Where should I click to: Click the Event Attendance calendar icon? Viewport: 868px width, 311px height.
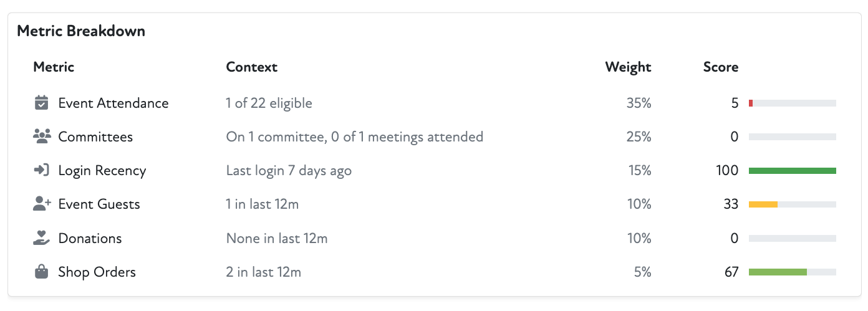(41, 103)
